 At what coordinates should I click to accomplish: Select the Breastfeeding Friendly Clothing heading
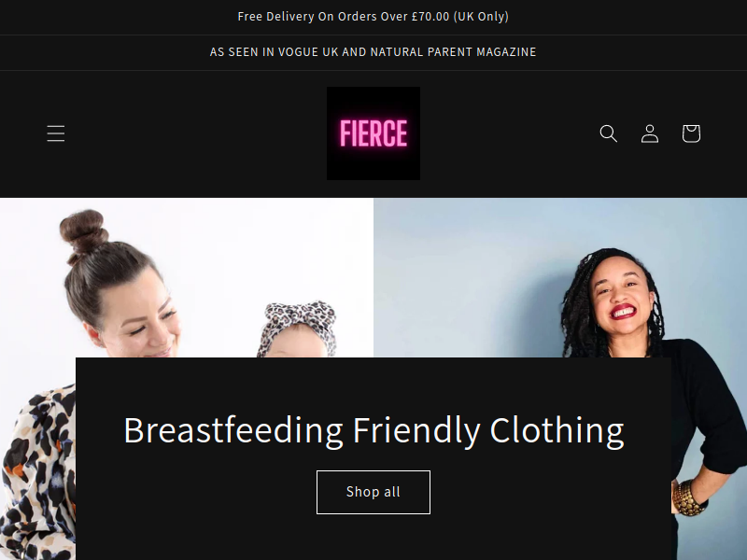[x=373, y=430]
